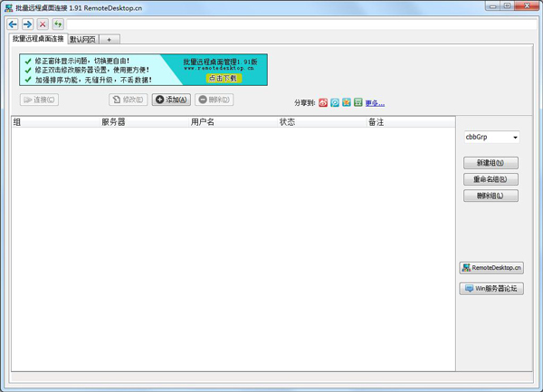
Task: Share via the green Douban icon
Action: click(358, 103)
